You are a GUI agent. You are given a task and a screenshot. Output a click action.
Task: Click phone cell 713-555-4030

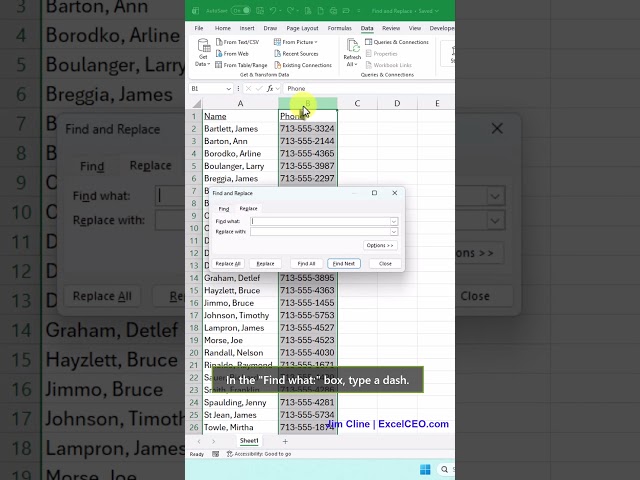[308, 353]
